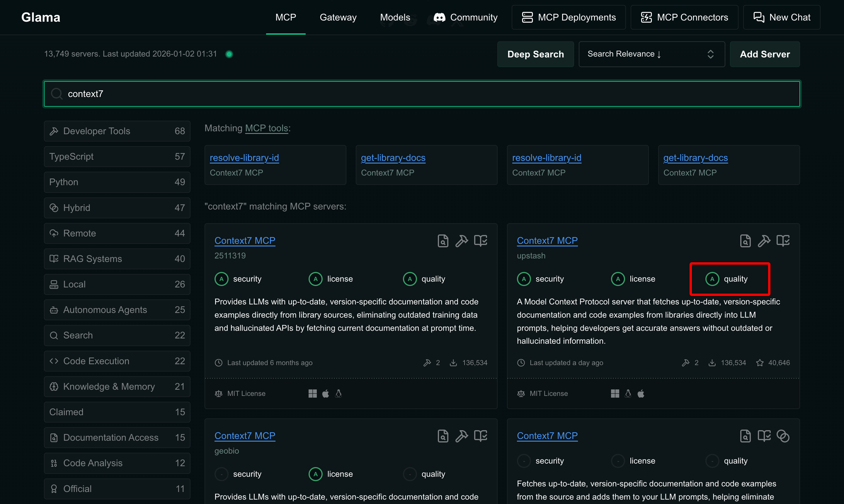Screen dimensions: 844x504
Task: Open the Models tab
Action: tap(395, 17)
